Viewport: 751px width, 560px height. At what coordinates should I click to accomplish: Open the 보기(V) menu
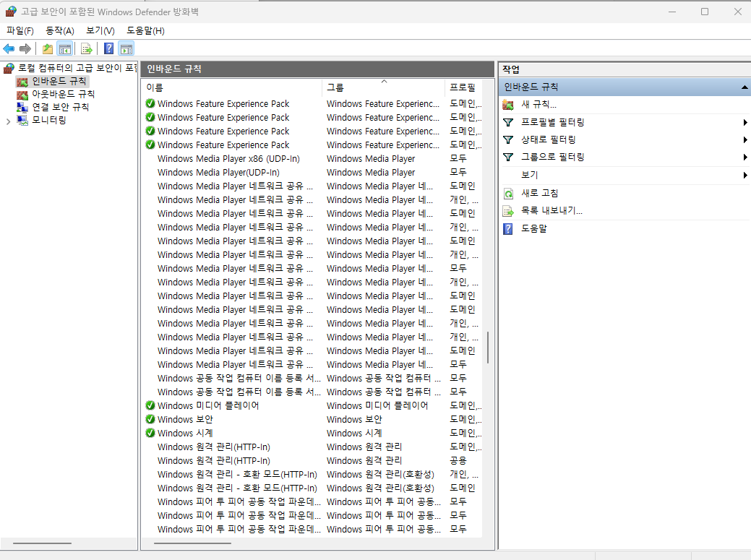click(x=100, y=30)
